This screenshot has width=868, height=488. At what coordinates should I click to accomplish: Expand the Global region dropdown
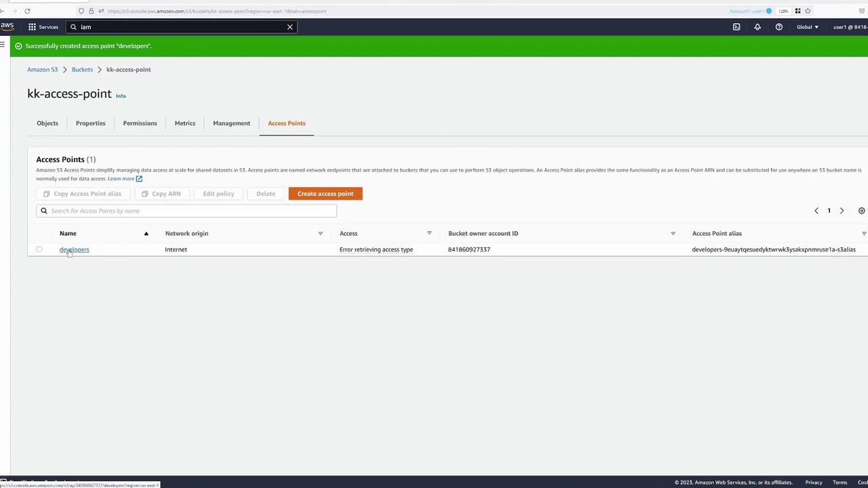807,27
